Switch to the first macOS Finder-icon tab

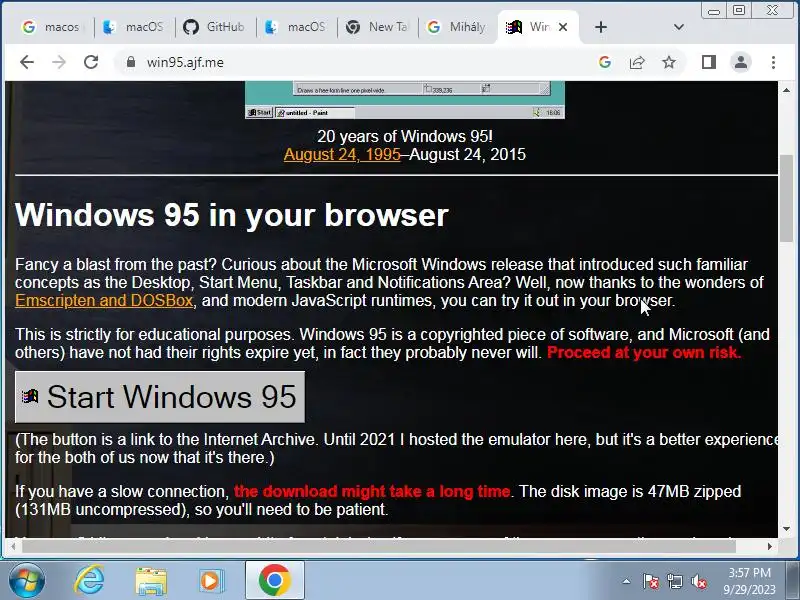[134, 27]
